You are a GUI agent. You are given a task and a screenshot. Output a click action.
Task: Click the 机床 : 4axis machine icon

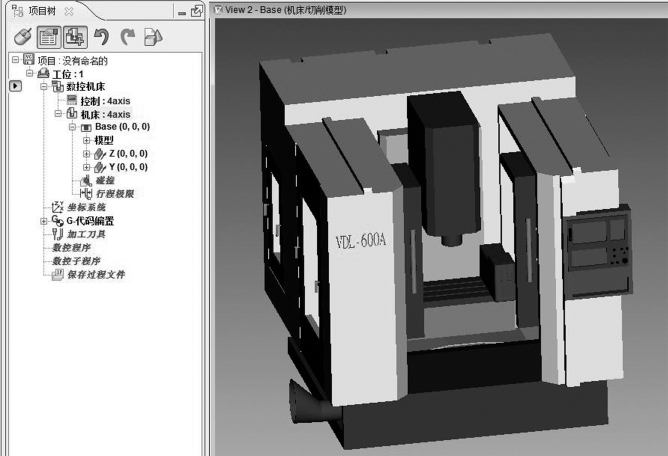(72, 113)
